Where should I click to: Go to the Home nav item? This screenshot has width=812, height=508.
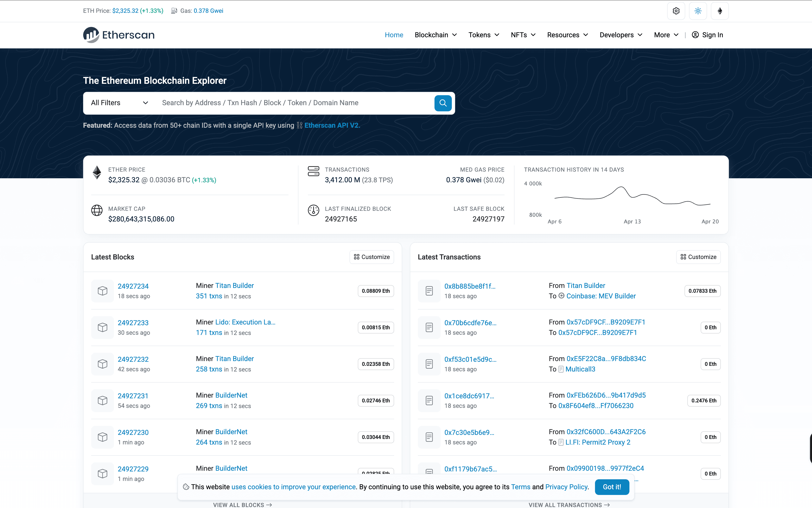tap(394, 35)
